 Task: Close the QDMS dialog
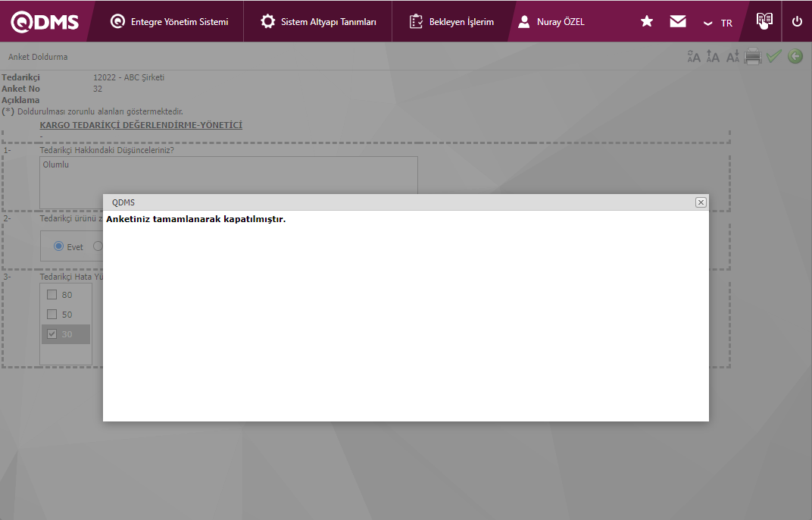pyautogui.click(x=701, y=202)
